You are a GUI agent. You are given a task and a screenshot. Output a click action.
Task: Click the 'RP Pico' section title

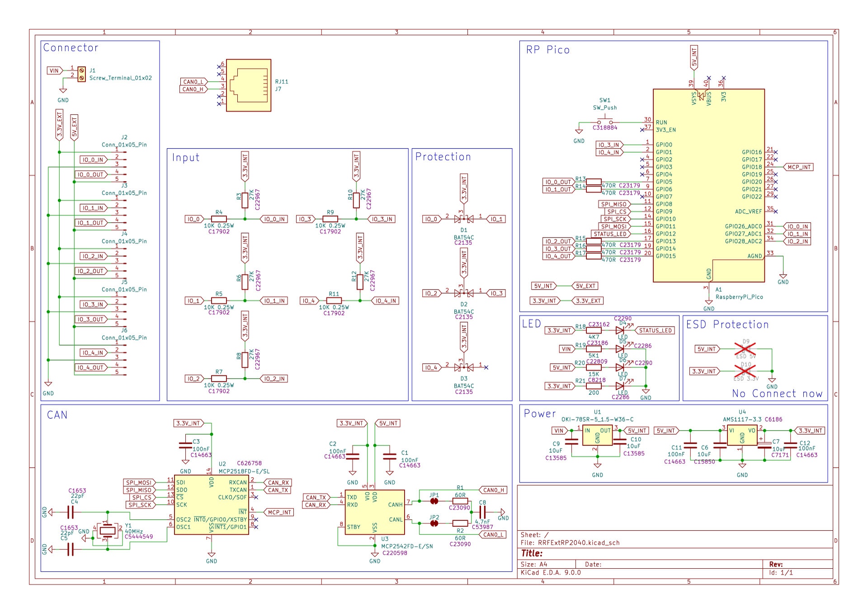547,50
